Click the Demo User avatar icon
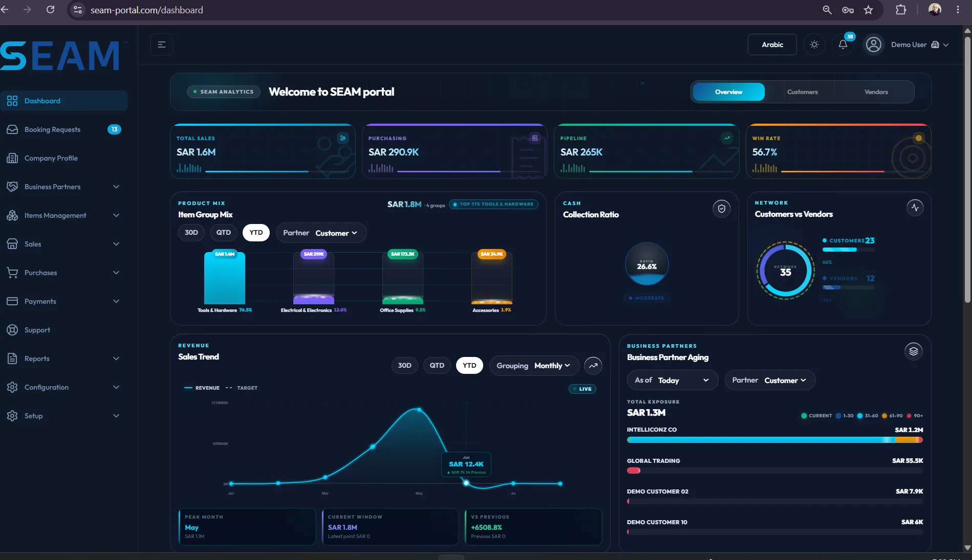The height and width of the screenshot is (560, 972). 874,44
